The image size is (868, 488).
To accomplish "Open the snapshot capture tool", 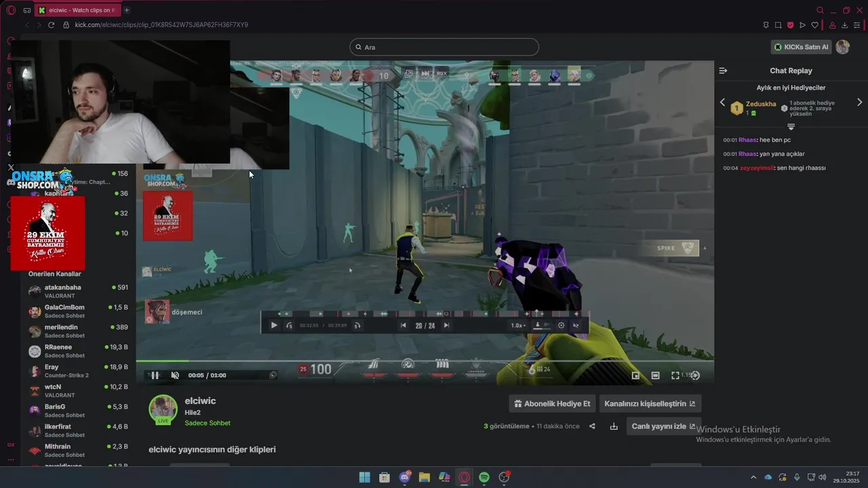I will pyautogui.click(x=778, y=25).
